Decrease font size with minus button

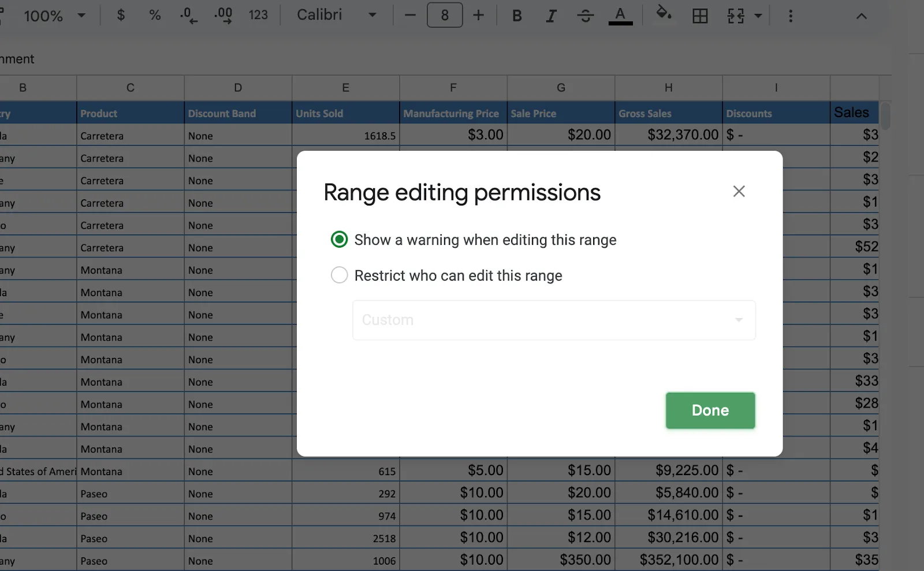point(410,15)
